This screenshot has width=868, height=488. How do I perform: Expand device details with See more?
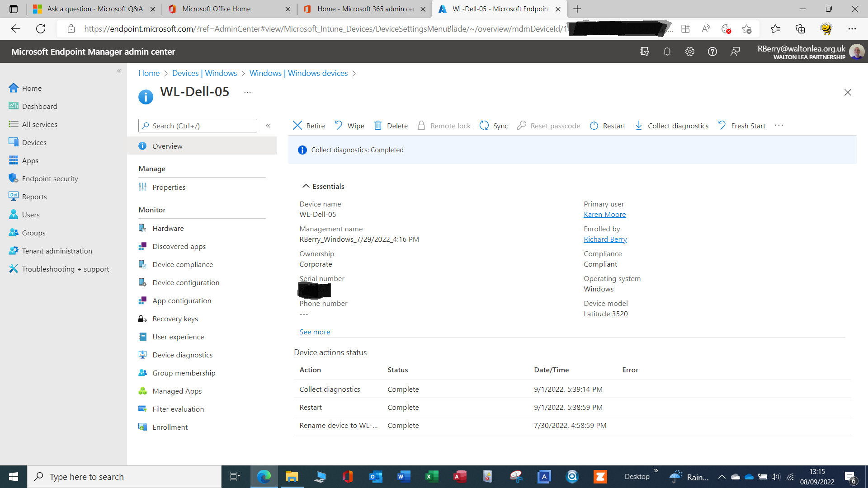pyautogui.click(x=315, y=332)
